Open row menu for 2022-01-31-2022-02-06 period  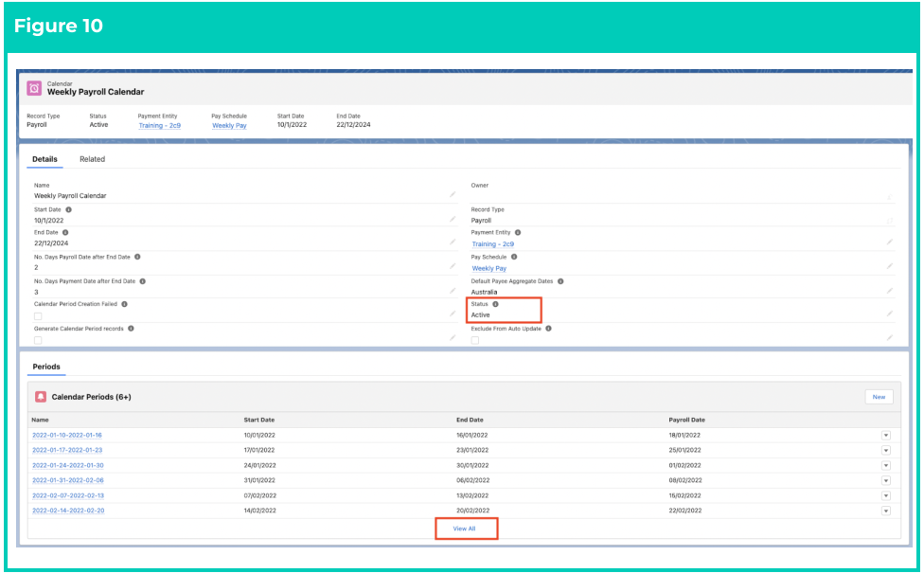click(x=886, y=480)
